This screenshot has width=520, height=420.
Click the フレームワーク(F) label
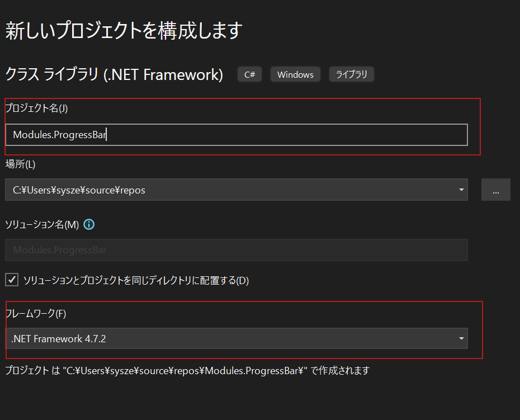36,314
